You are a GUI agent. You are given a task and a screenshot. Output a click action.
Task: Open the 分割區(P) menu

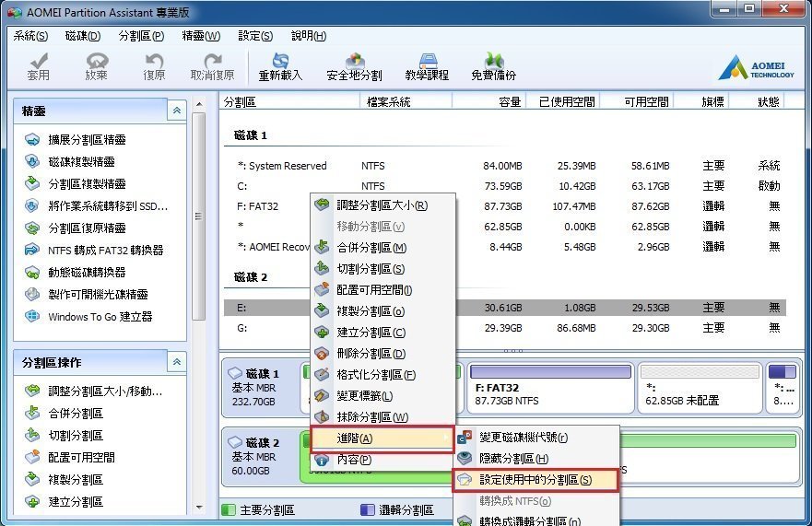point(141,36)
